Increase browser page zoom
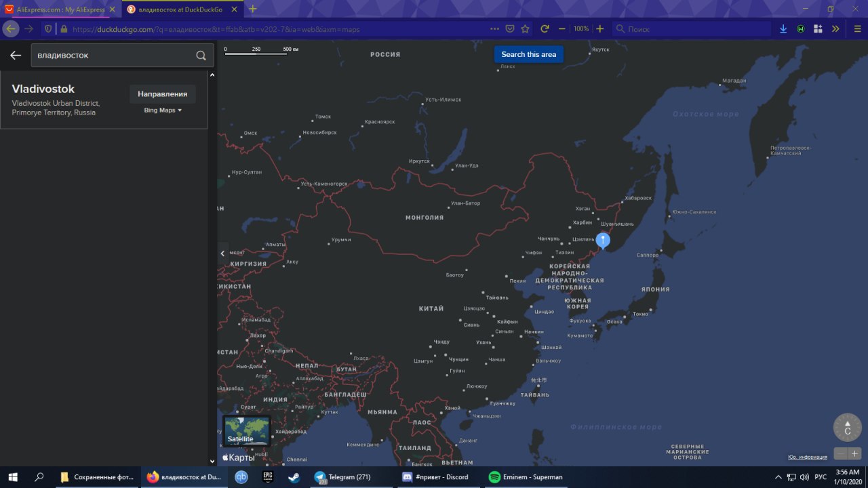868x488 pixels. (x=600, y=29)
